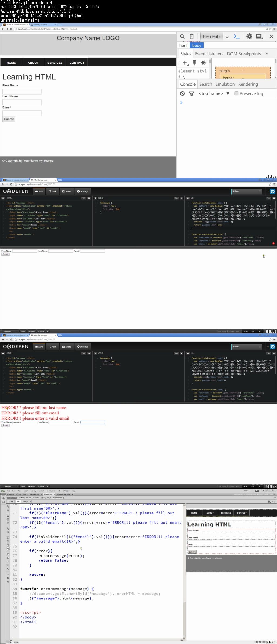Click the JS panel gear icon in lower CodePen
Image resolution: width=277 pixels, height=644 pixels.
[188, 353]
